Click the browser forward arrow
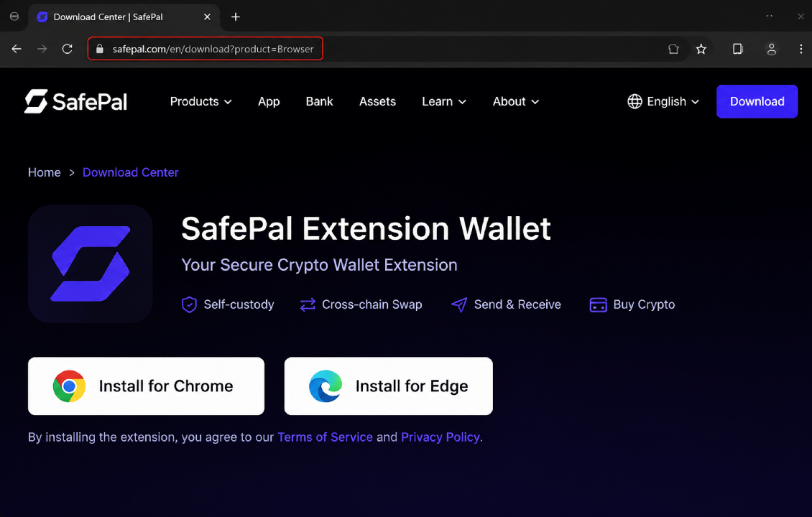The image size is (812, 517). (42, 49)
